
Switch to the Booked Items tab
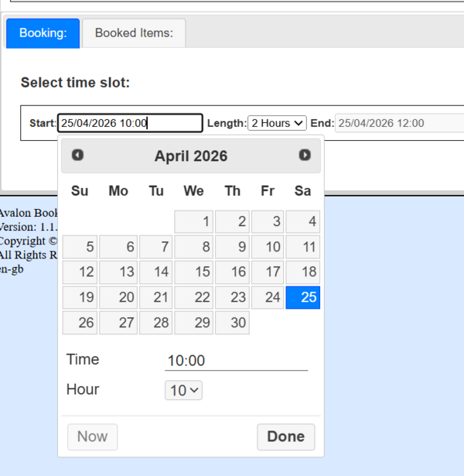click(134, 33)
